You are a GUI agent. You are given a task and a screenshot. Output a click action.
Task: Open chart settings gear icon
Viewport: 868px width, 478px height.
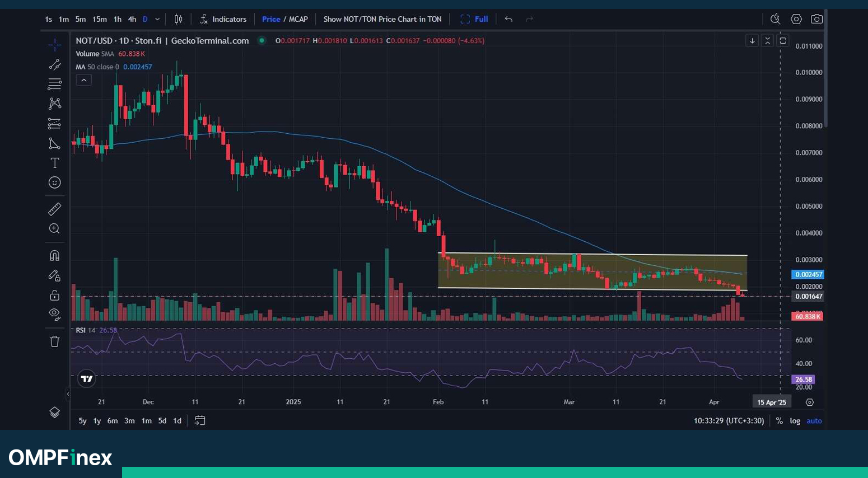pyautogui.click(x=796, y=19)
